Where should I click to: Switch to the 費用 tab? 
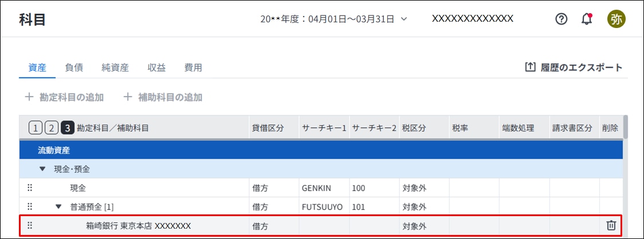pyautogui.click(x=193, y=67)
